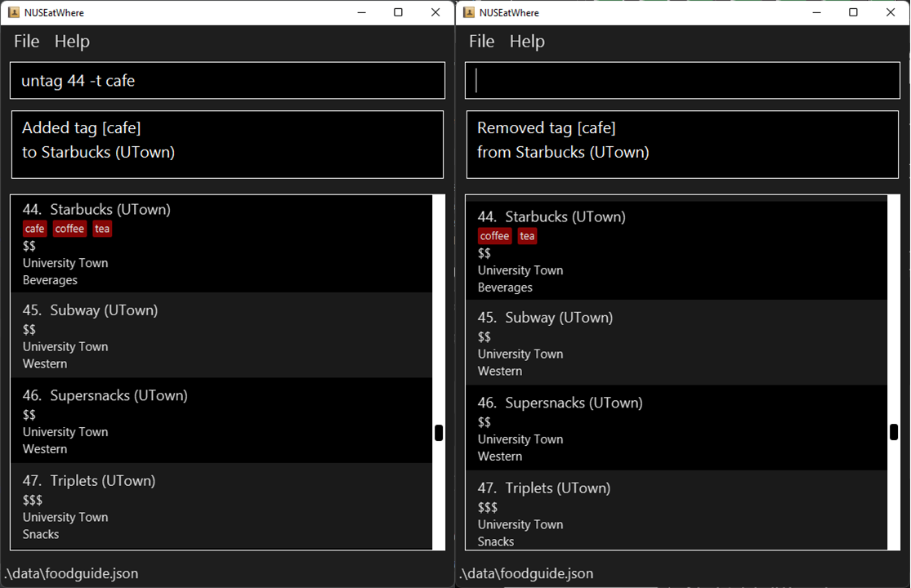Viewport: 911px width, 588px height.
Task: Select the coffee tag in the right window
Action: tap(495, 236)
